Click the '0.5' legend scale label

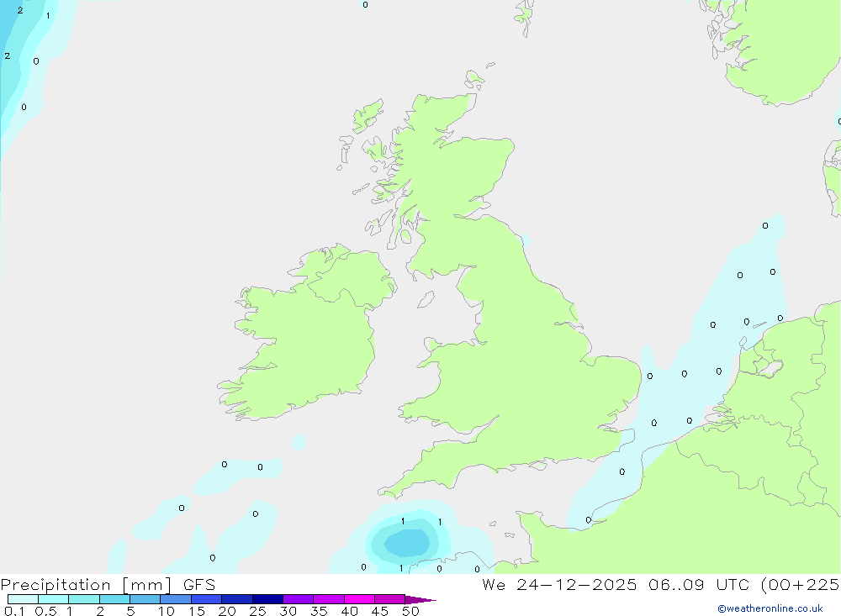45,611
